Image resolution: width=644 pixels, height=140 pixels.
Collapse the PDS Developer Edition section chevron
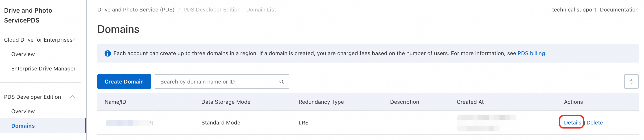[73, 97]
